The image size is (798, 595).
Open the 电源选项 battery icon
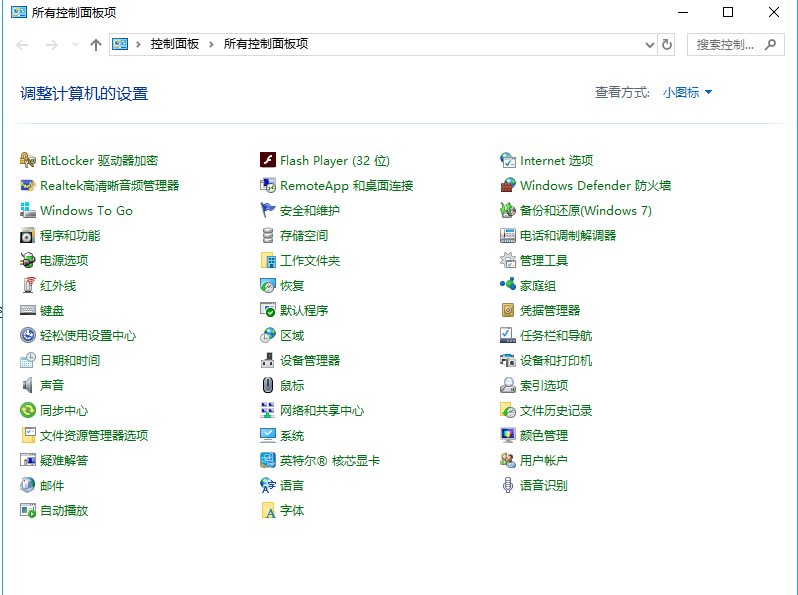pos(27,260)
